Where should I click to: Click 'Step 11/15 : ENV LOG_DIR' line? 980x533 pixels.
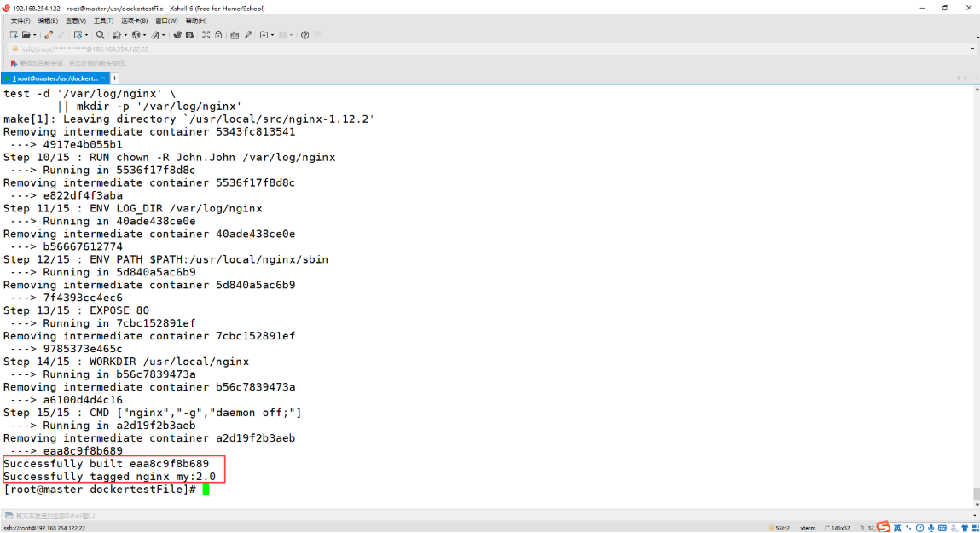click(x=132, y=209)
